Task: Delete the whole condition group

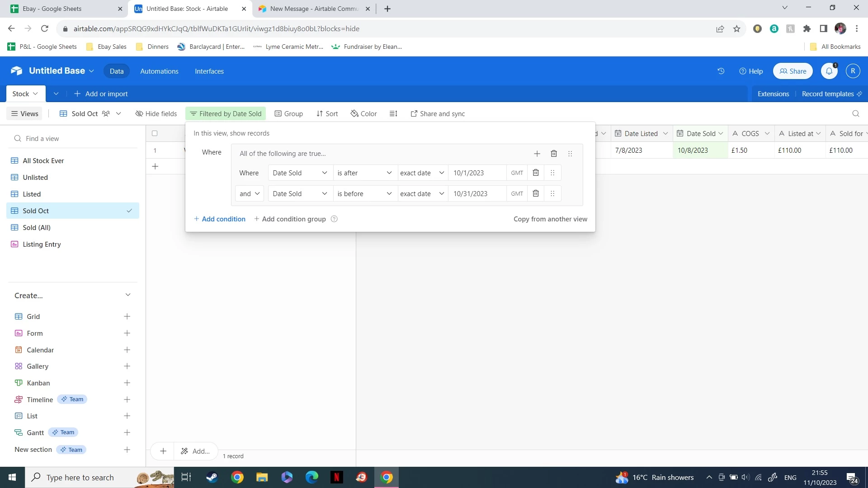Action: [x=554, y=154]
